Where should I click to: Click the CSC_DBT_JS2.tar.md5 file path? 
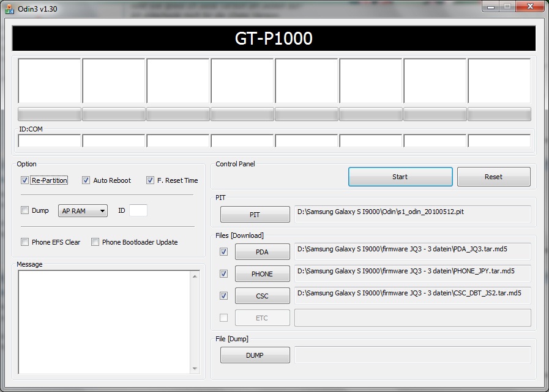coord(413,296)
